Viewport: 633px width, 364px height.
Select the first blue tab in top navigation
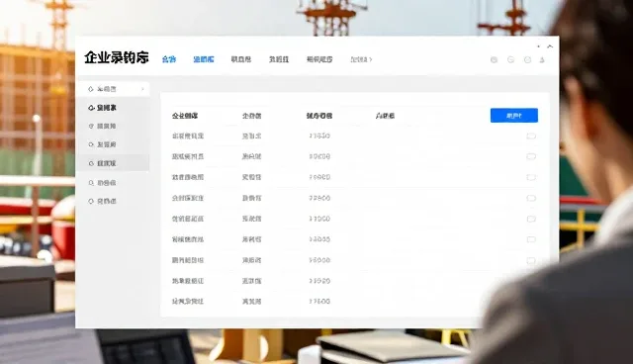[x=169, y=59]
